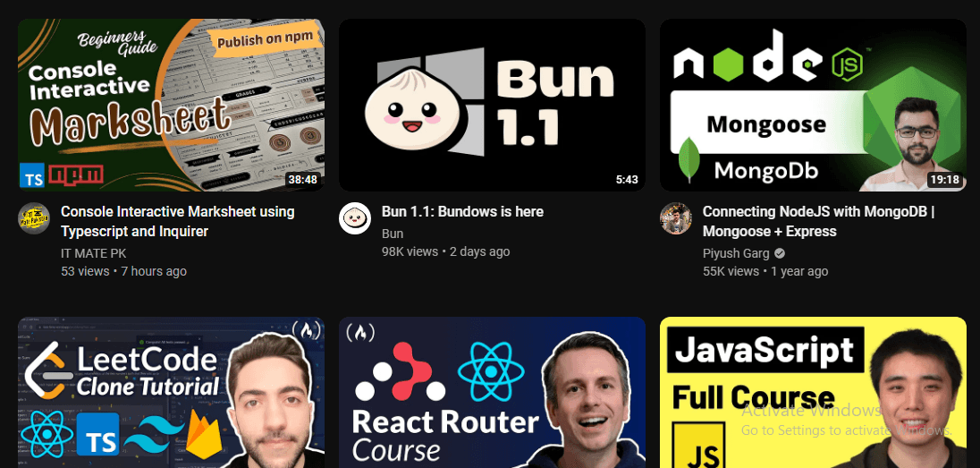Open title Console Interactive Marksheet using Typescript
The height and width of the screenshot is (468, 980).
pos(178,222)
